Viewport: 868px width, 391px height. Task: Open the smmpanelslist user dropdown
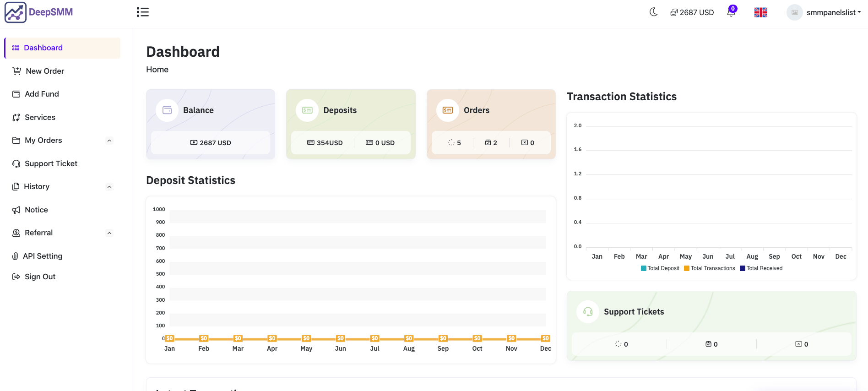[x=824, y=12]
